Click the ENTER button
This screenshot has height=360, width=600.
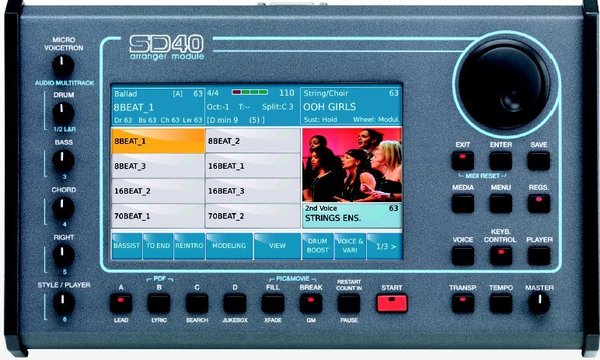[x=501, y=161]
